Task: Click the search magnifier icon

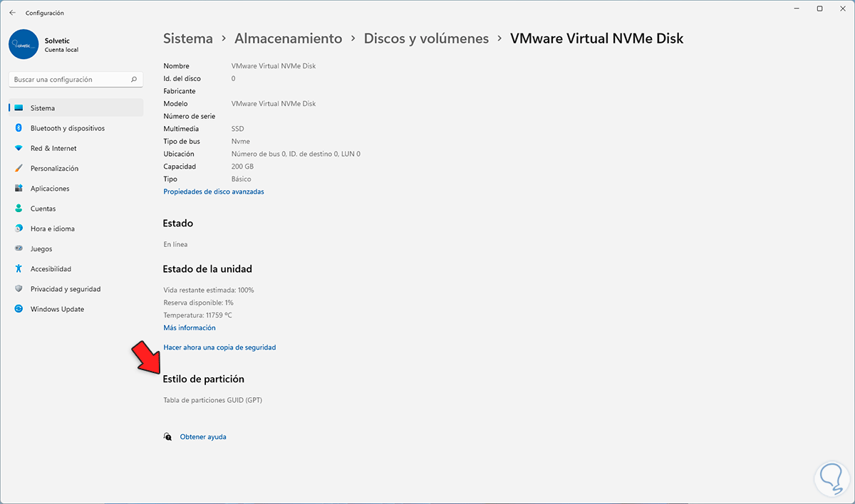Action: pyautogui.click(x=134, y=80)
